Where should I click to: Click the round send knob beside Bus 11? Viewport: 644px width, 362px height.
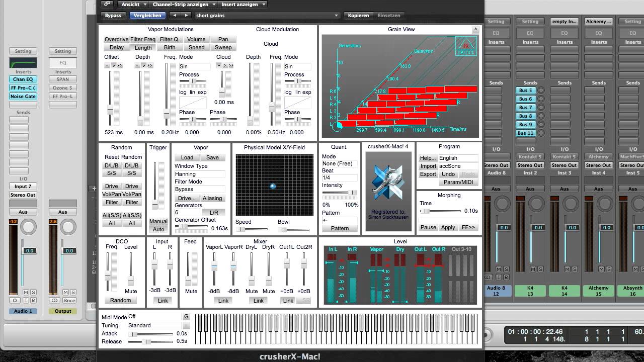541,133
